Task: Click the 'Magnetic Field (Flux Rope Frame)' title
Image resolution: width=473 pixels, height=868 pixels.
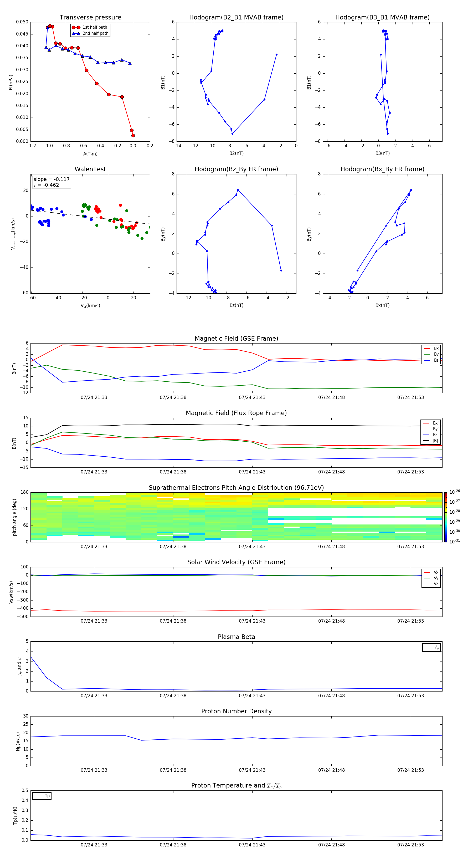Action: (236, 413)
